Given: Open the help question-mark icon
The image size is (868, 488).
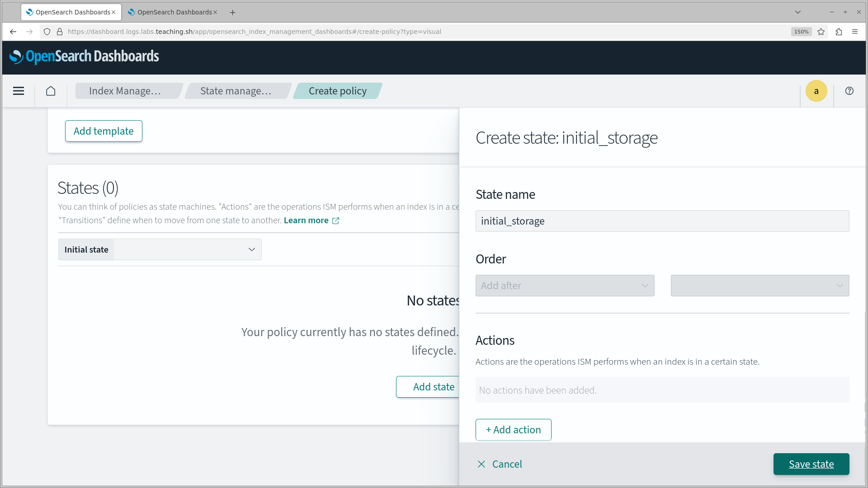Looking at the screenshot, I should coord(849,91).
